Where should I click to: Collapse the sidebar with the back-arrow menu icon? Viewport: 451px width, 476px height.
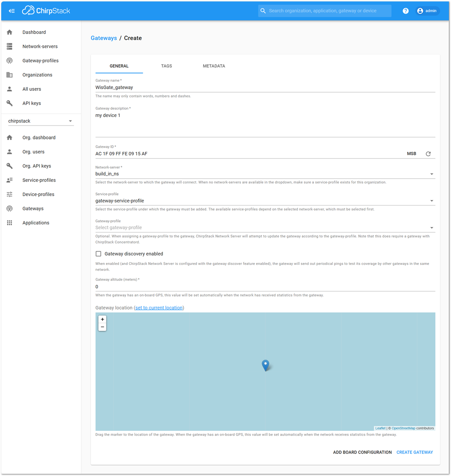tap(12, 11)
